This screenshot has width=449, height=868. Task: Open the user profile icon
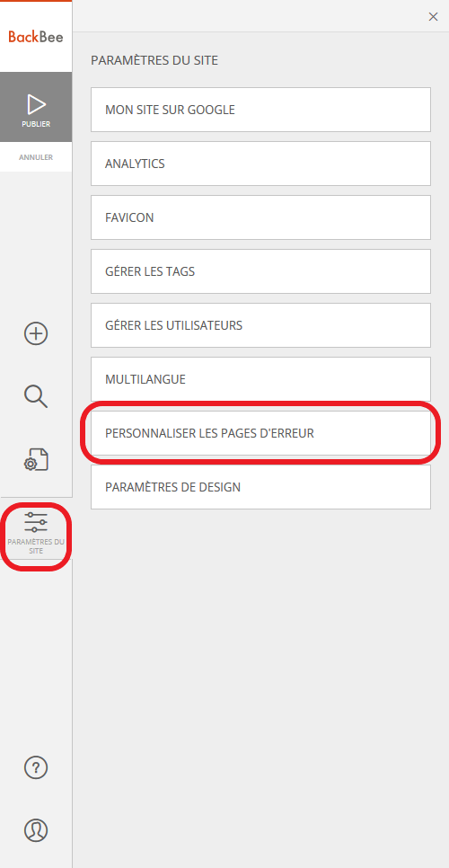point(36,830)
